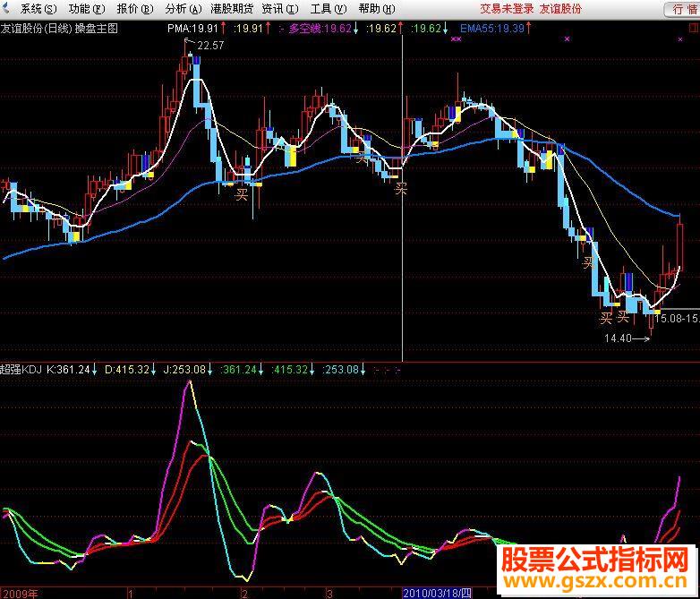Click the back arrow icon in menu bar

tap(5, 8)
